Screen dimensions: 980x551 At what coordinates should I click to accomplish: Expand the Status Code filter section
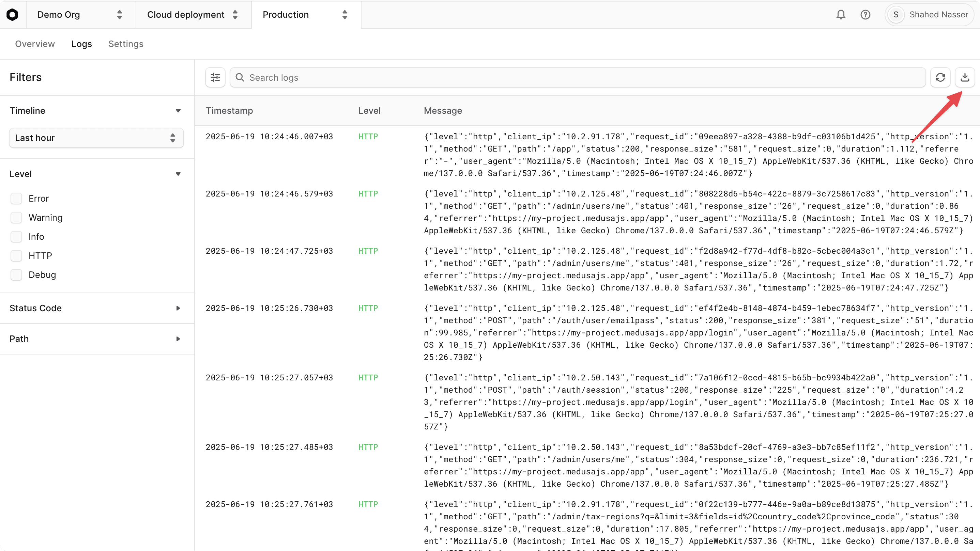[178, 308]
